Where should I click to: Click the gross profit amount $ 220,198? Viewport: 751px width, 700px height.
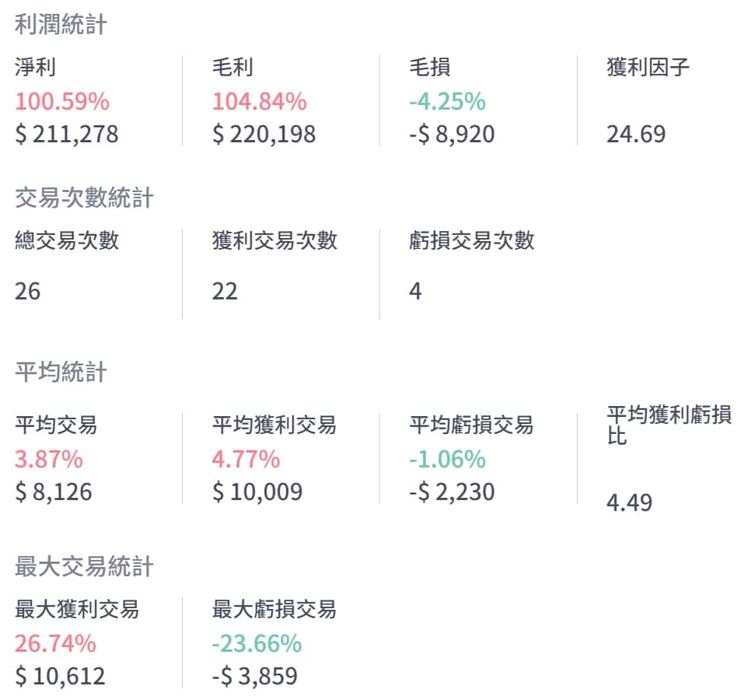click(x=264, y=135)
